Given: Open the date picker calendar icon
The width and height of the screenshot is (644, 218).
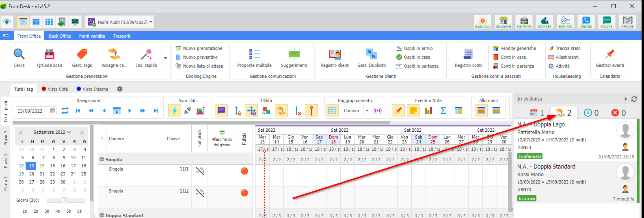Looking at the screenshot, I should tap(53, 111).
